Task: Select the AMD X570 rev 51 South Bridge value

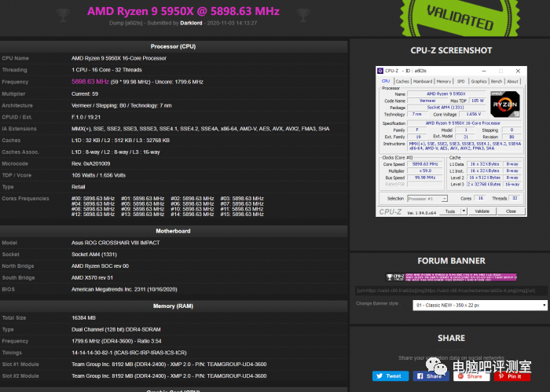Action: [92, 277]
